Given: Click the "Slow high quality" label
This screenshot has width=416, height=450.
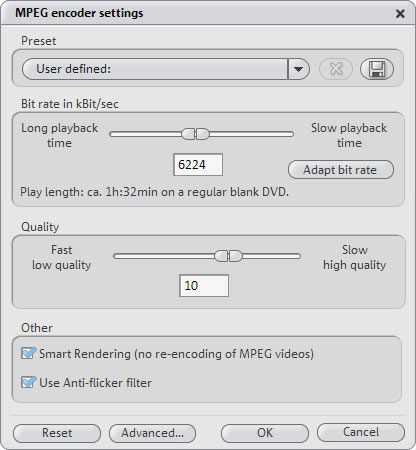Looking at the screenshot, I should (355, 257).
